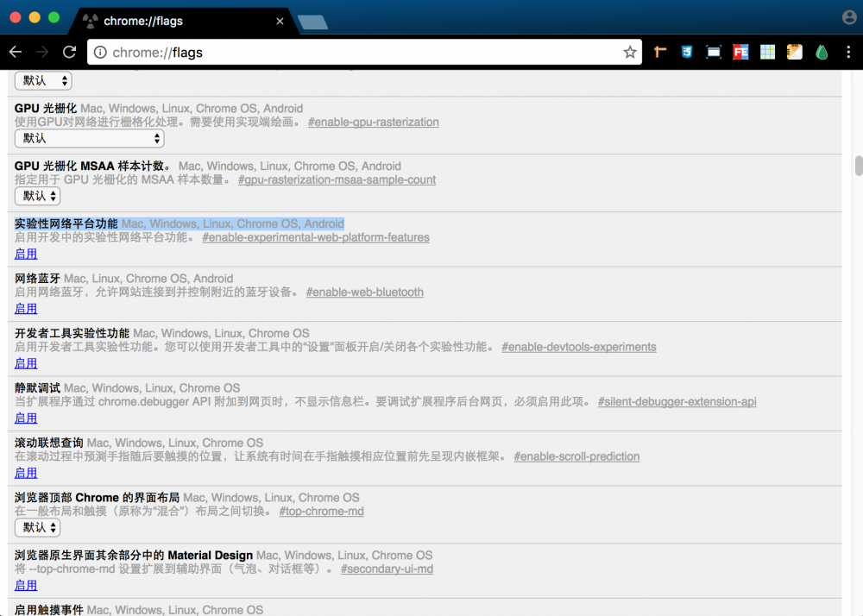The width and height of the screenshot is (863, 616).
Task: Open the CSS3 shield extension icon
Action: pos(687,53)
